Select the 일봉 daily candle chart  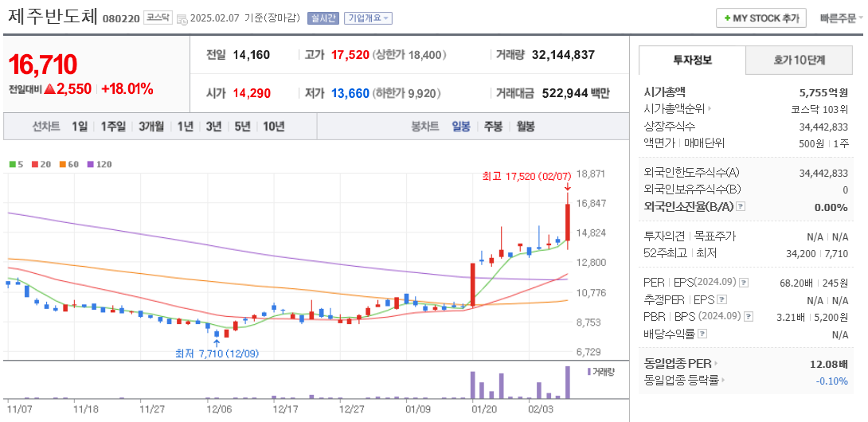point(461,127)
